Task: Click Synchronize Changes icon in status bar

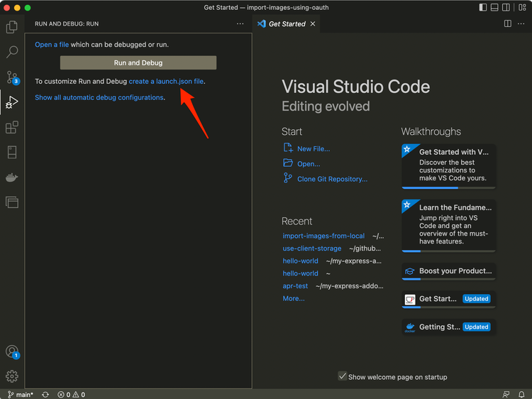Action: pos(45,394)
